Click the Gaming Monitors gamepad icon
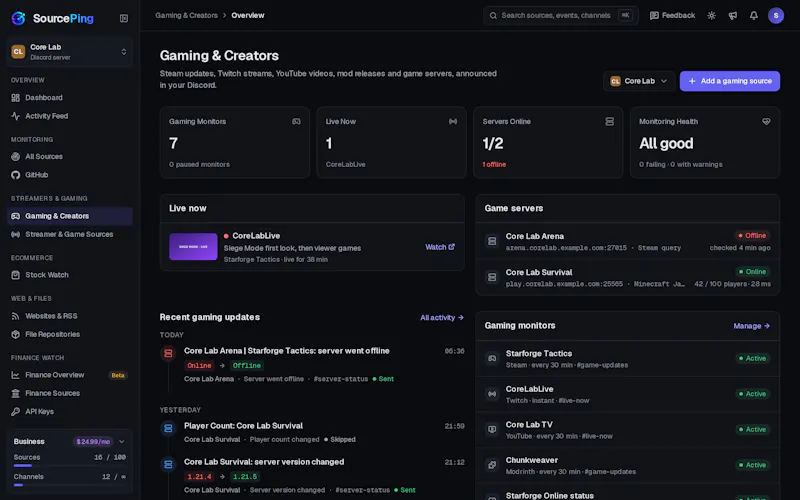The height and width of the screenshot is (500, 800). [296, 121]
